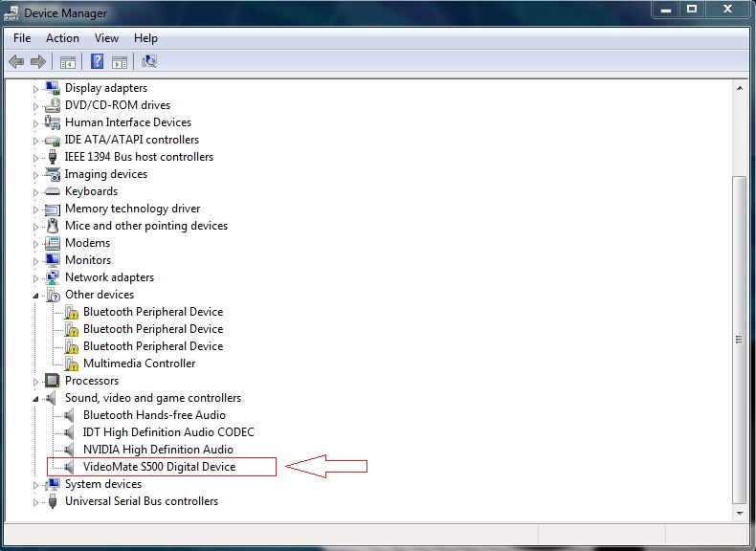Expand the DVD/CD-ROM drives node

[35, 106]
